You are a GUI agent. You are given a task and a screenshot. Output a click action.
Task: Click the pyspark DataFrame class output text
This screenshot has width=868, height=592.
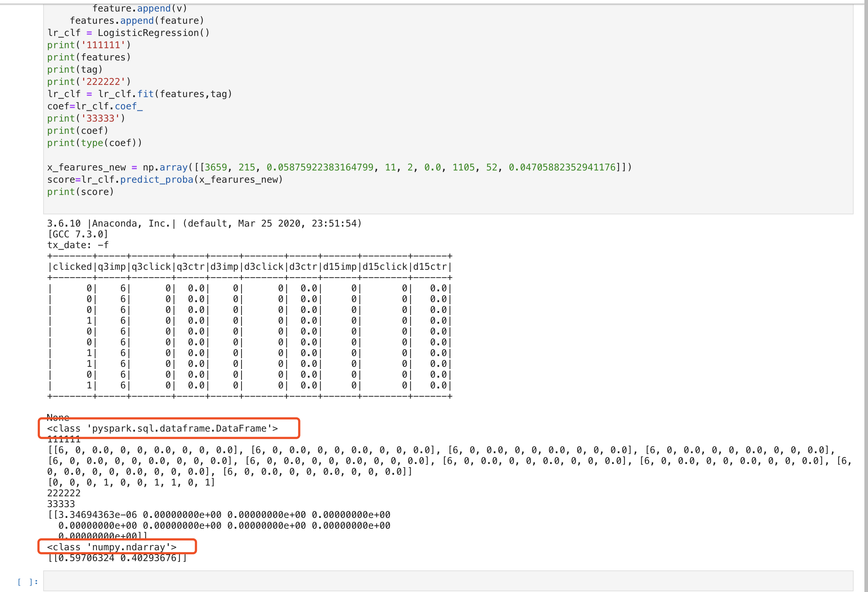pyautogui.click(x=162, y=428)
